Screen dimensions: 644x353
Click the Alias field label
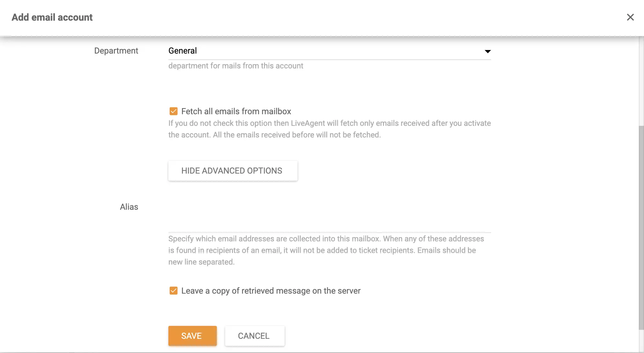(129, 207)
